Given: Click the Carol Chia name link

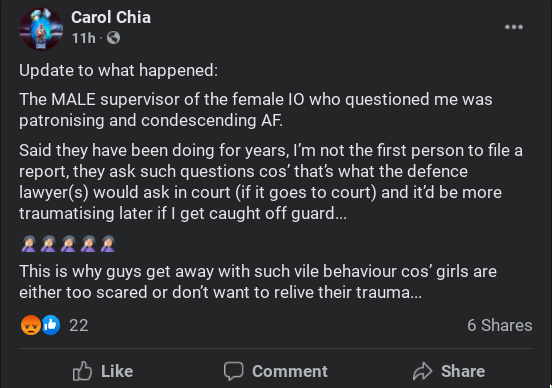Looking at the screenshot, I should coord(111,17).
